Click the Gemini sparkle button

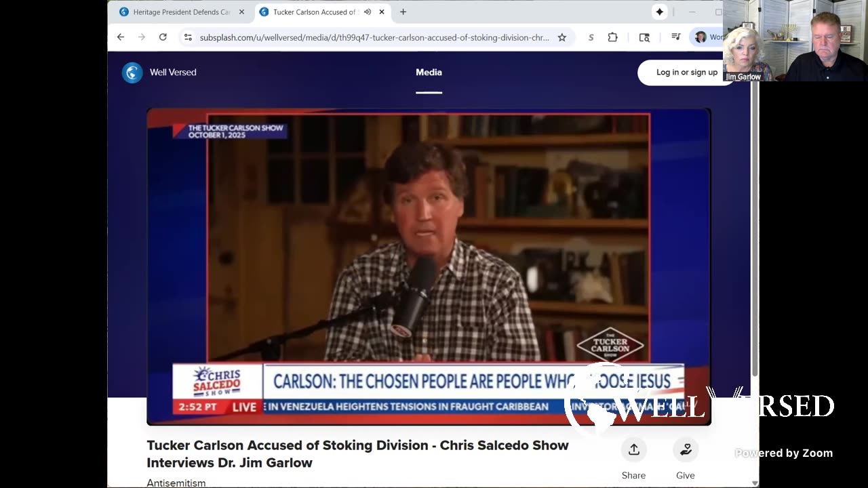pos(660,12)
